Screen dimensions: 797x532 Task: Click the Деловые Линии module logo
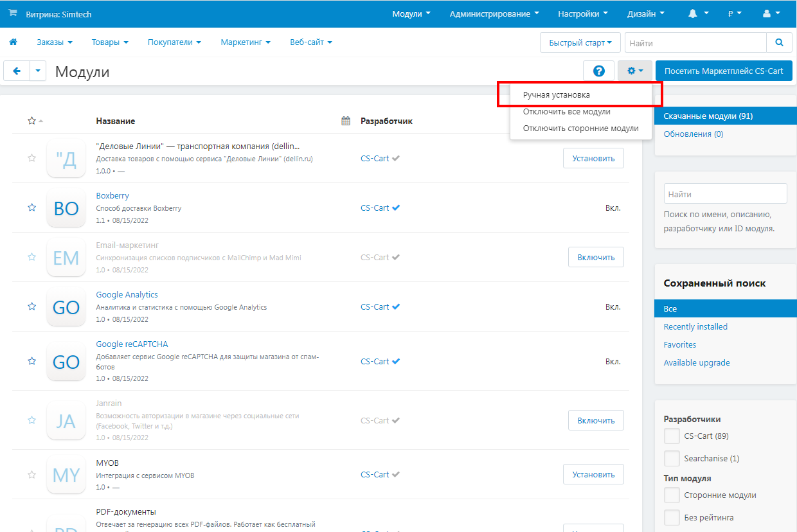[x=66, y=158]
